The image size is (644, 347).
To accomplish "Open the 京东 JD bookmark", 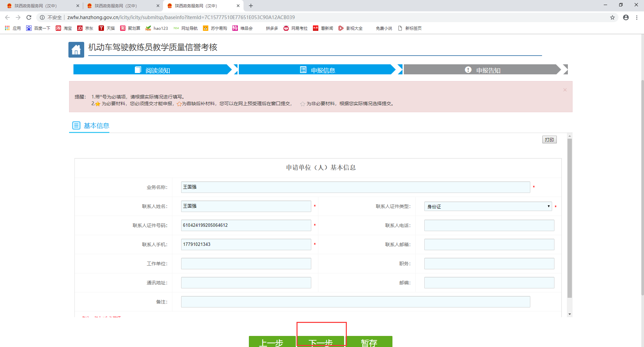I will pos(85,28).
